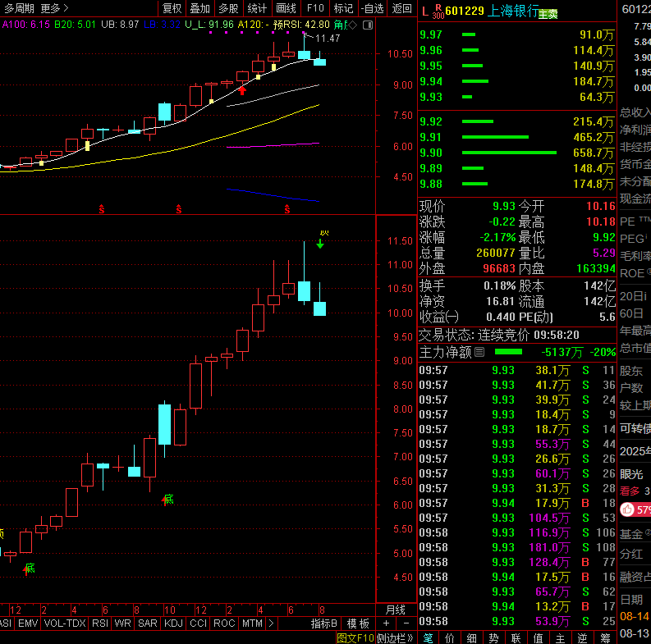Select the VOL-TDX indicator tab
The width and height of the screenshot is (651, 644).
65,623
